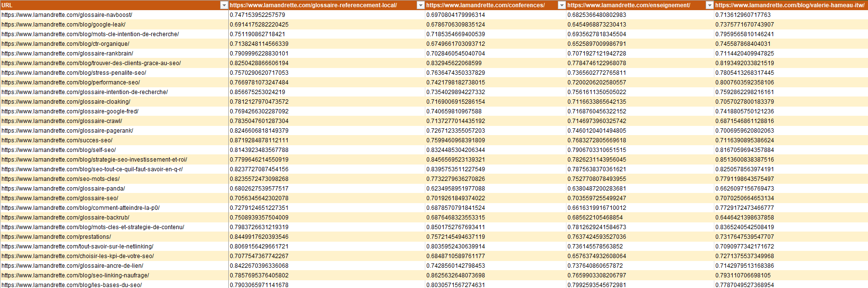Click the succes-seo URL cell
This screenshot has width=868, height=288.
pyautogui.click(x=114, y=140)
